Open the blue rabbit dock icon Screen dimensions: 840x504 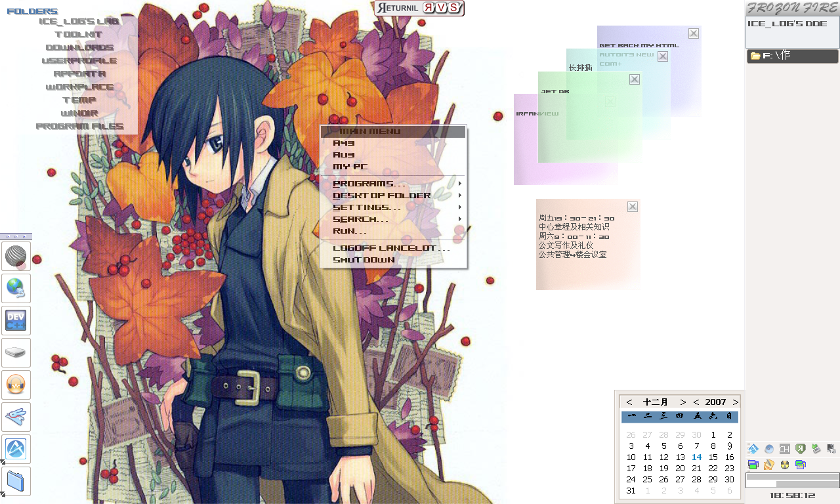(x=16, y=417)
